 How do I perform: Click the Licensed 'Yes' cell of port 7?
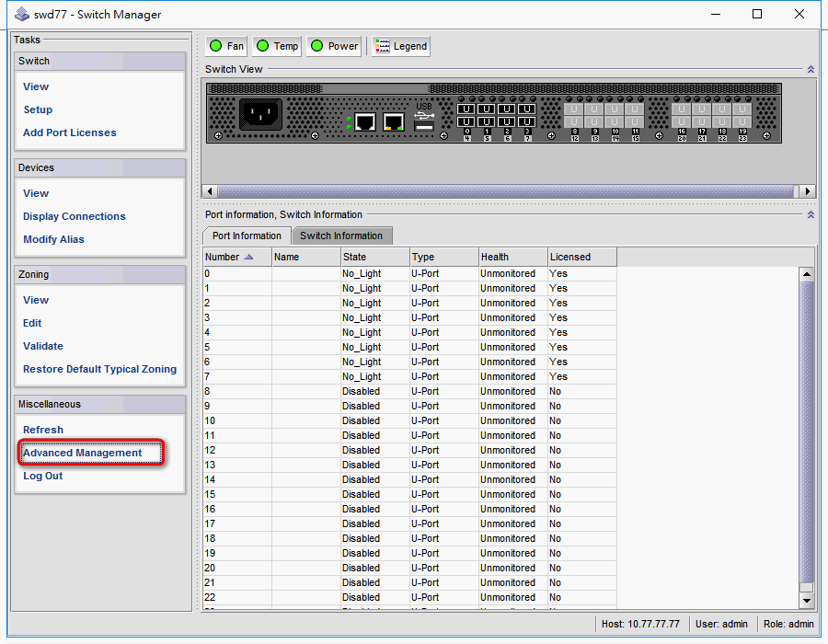[582, 376]
